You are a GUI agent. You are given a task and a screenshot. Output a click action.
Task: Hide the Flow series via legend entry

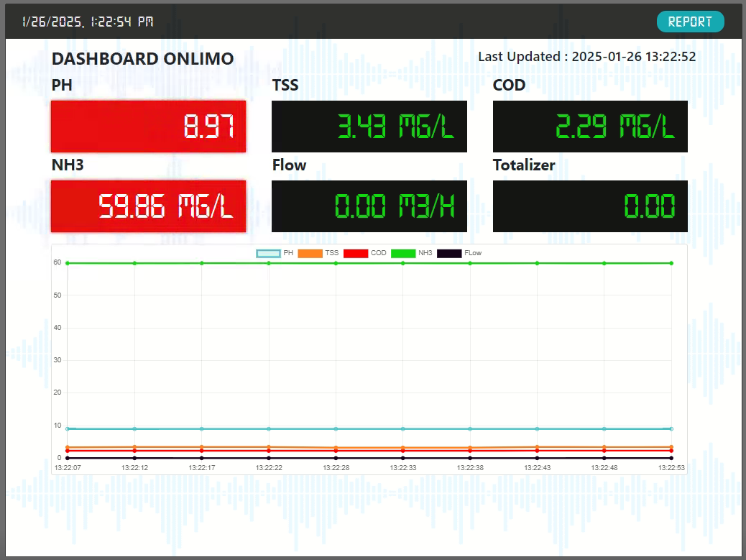[459, 253]
